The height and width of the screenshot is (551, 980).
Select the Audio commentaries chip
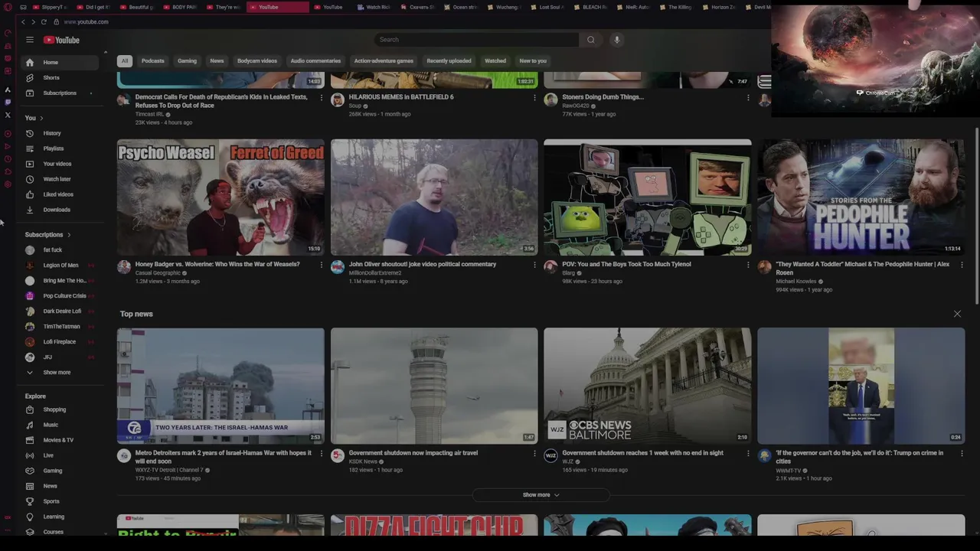click(x=315, y=61)
